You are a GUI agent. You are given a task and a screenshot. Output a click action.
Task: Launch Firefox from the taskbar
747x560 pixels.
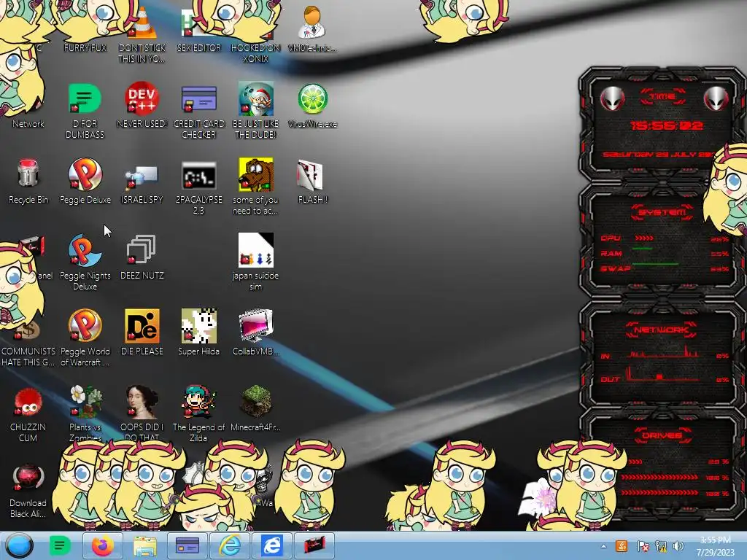point(102,545)
